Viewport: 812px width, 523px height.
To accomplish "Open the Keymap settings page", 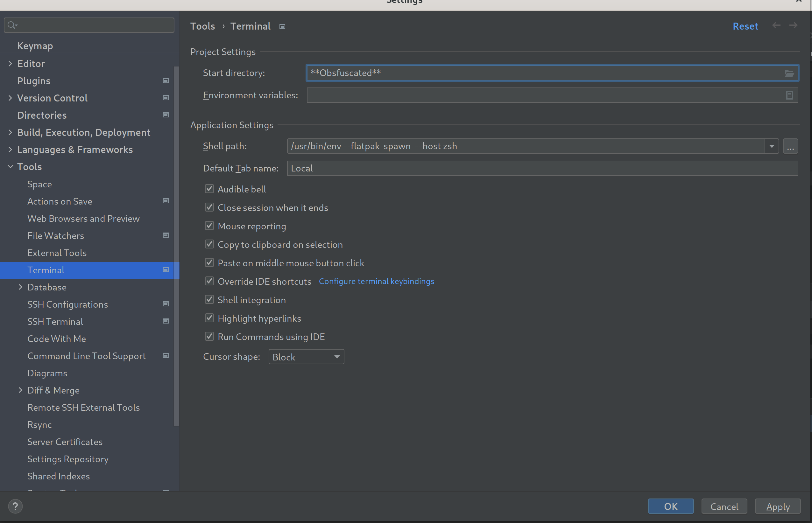I will tap(35, 46).
